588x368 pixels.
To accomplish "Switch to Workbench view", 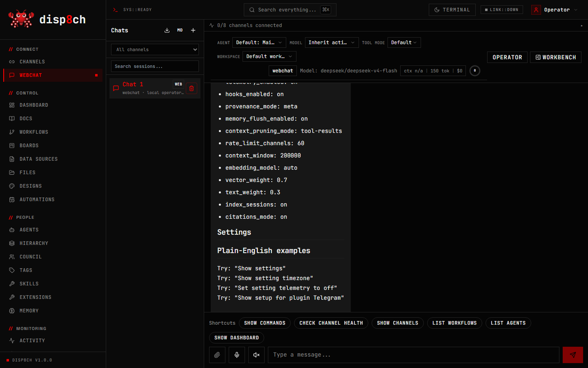I will point(556,57).
